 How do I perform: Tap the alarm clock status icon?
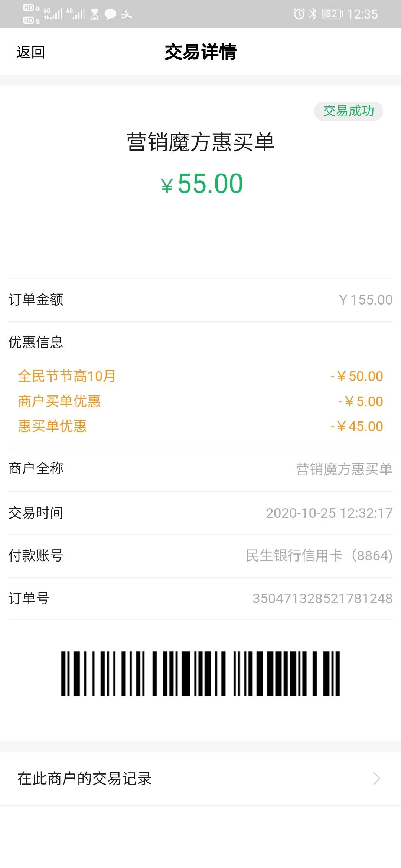[x=299, y=14]
